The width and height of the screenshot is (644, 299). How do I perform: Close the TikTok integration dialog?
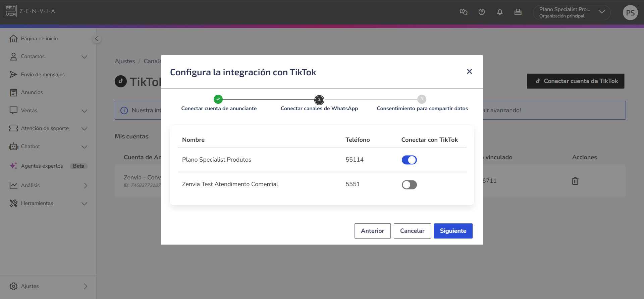469,72
